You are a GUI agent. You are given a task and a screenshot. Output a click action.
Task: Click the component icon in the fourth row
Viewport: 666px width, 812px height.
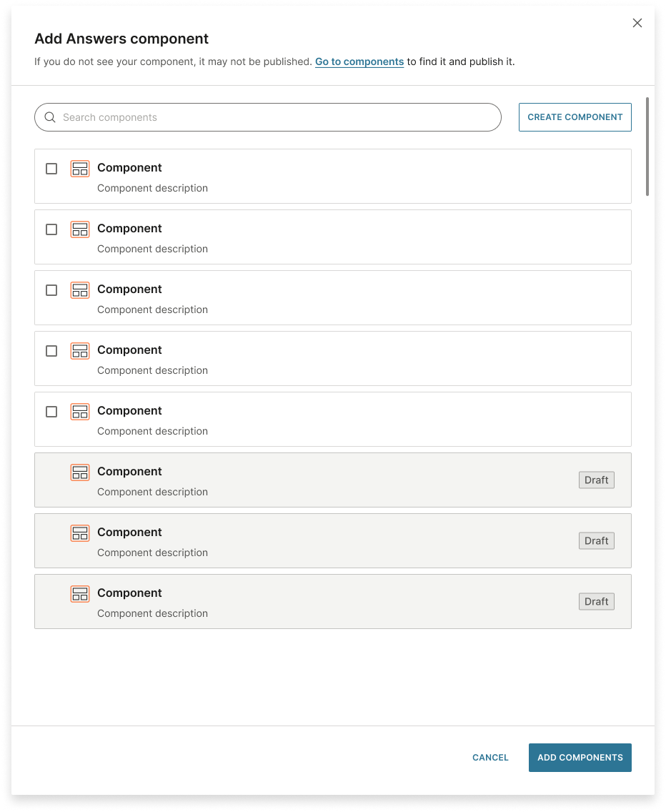[80, 351]
